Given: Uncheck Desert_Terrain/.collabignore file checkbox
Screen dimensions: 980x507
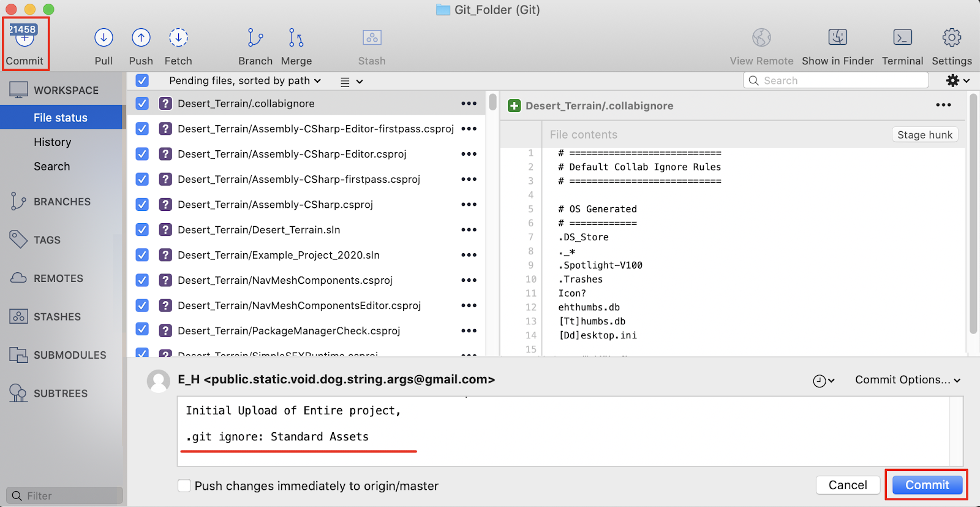Looking at the screenshot, I should pyautogui.click(x=142, y=104).
